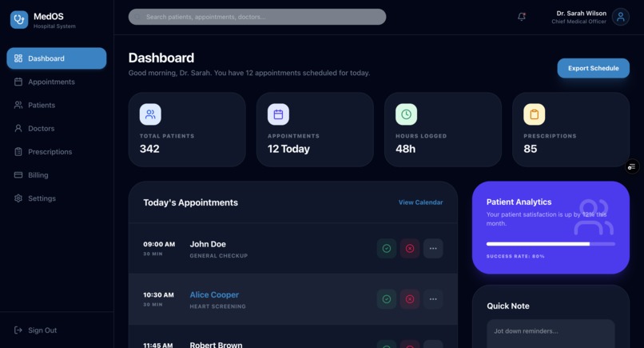The height and width of the screenshot is (348, 644).
Task: Confirm Alice Cooper's appointment with green check
Action: point(387,299)
